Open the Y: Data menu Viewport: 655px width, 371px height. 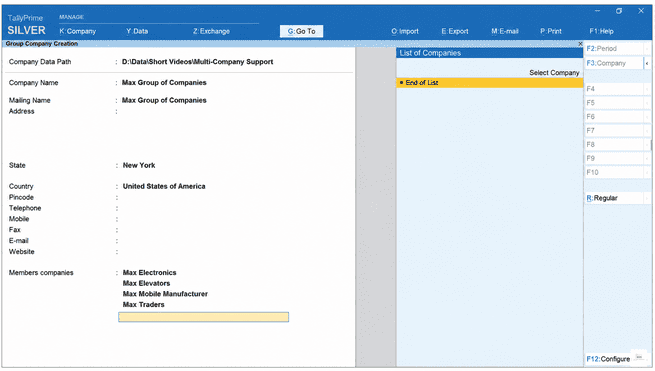coord(137,31)
